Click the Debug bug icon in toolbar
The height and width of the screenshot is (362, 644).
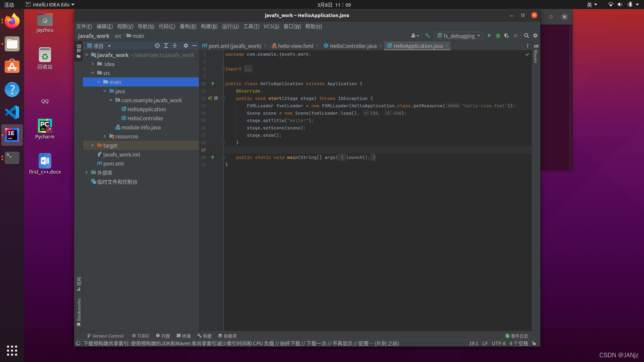498,36
